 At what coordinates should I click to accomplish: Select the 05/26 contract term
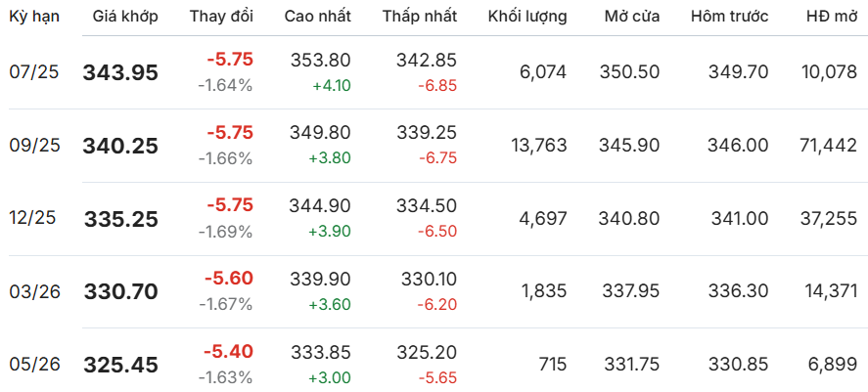click(x=35, y=365)
